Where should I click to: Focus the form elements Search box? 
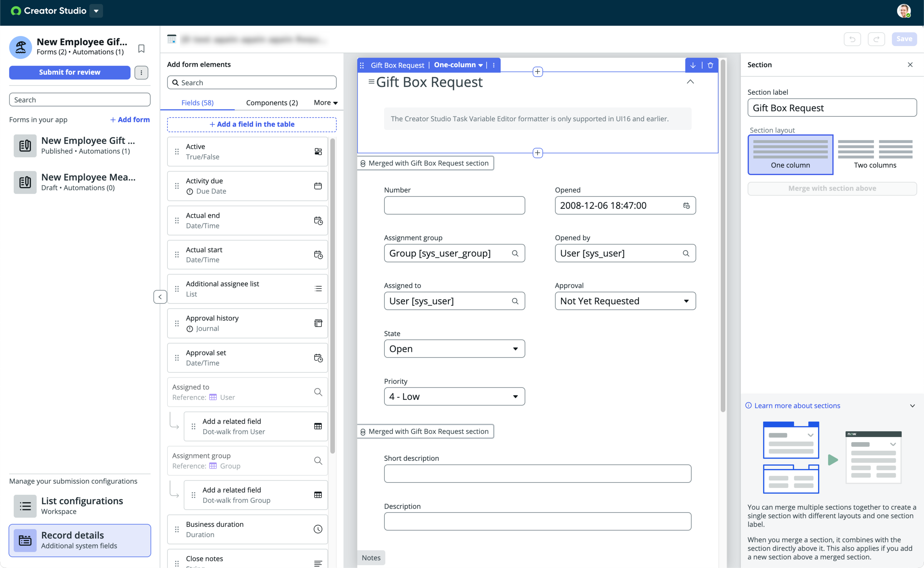pyautogui.click(x=251, y=83)
